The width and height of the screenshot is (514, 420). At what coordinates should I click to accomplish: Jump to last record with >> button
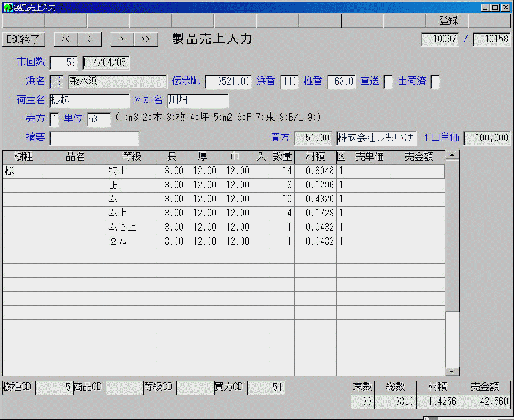coord(145,39)
